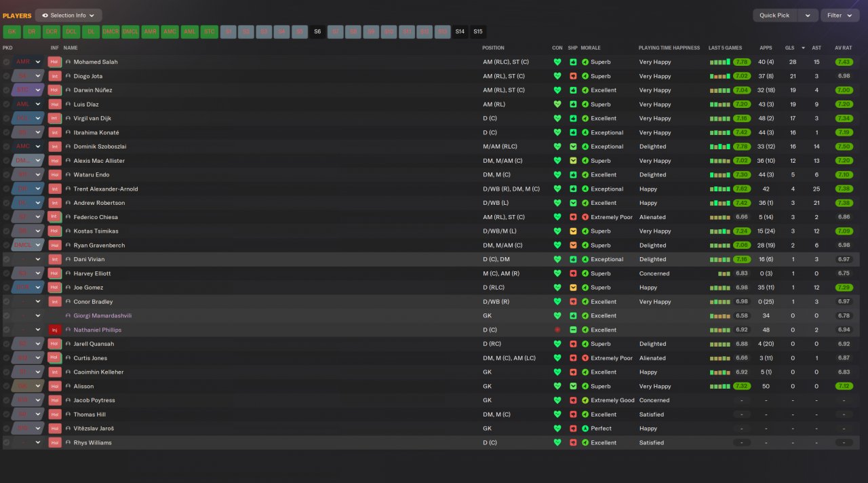
Task: Open the Selection Info dropdown
Action: click(x=68, y=15)
